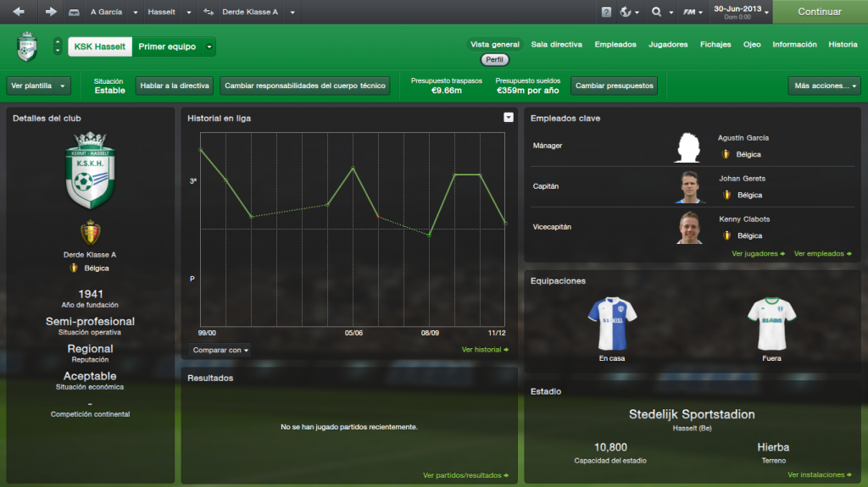Expand the Primer equipo dropdown arrow

tap(209, 47)
